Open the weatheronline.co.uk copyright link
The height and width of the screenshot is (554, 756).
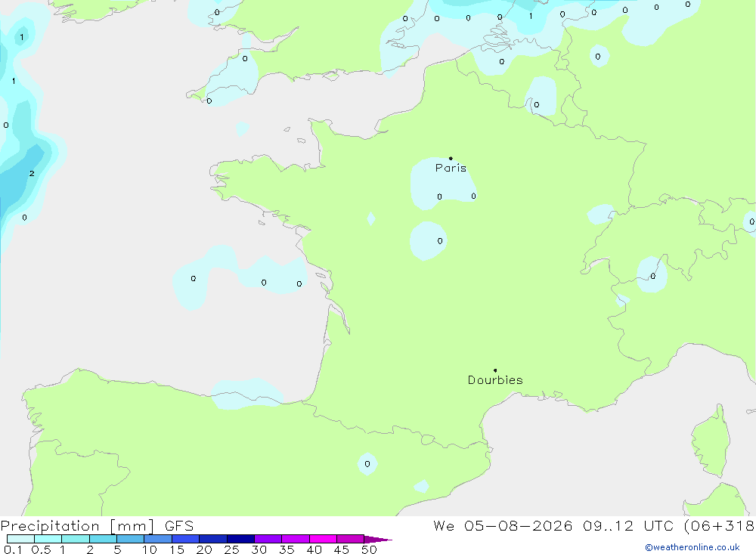click(692, 547)
